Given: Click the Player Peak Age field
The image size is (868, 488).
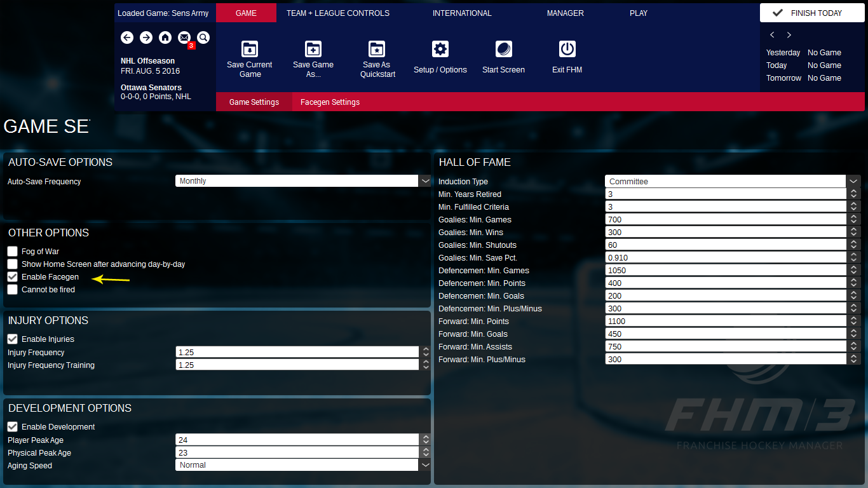Looking at the screenshot, I should coord(297,440).
